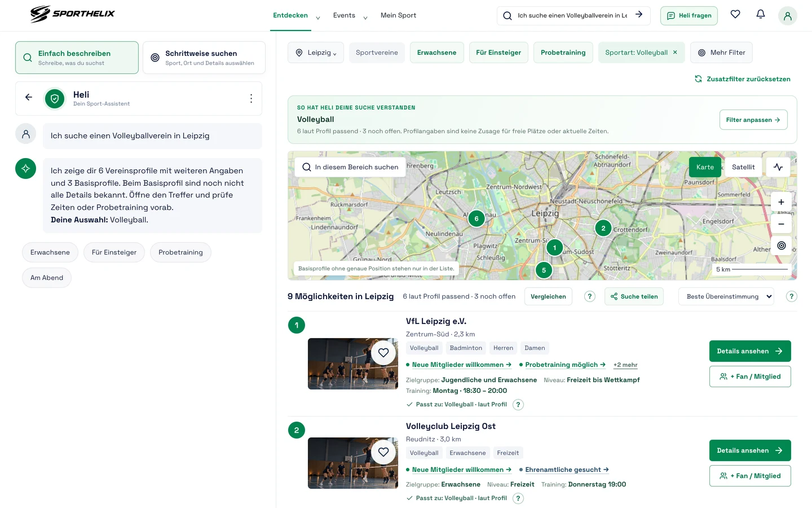Image resolution: width=812 pixels, height=508 pixels.
Task: Open the Leipzig location dropdown
Action: [316, 52]
